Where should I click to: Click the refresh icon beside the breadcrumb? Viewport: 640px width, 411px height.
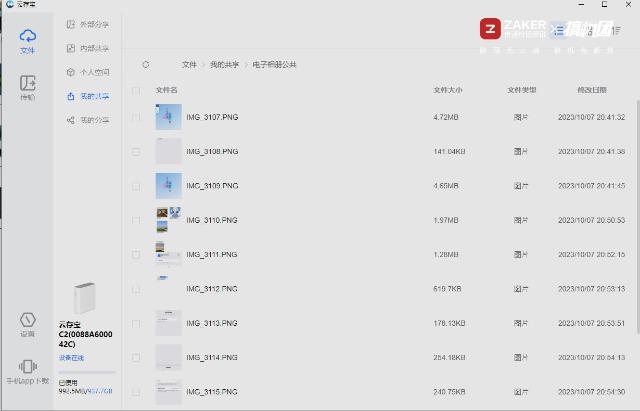pyautogui.click(x=146, y=64)
